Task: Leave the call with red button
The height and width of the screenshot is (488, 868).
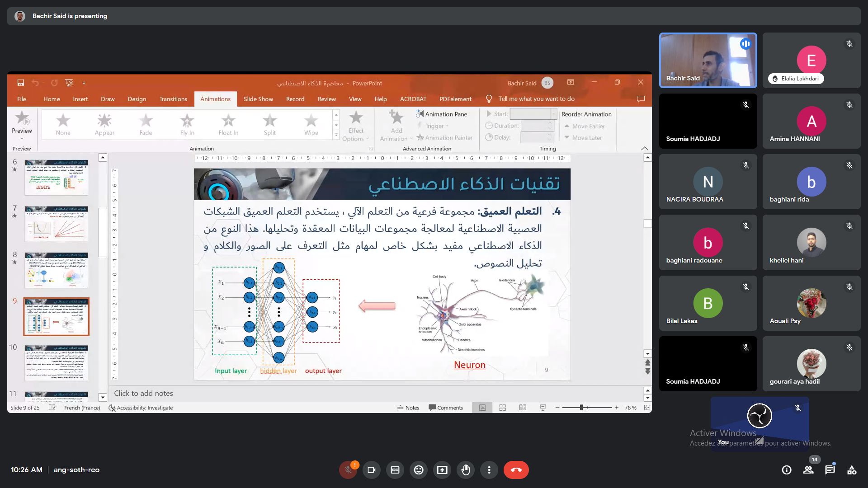Action: point(516,470)
